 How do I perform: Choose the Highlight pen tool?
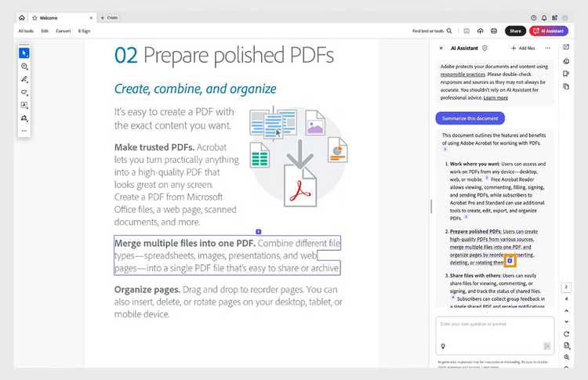point(24,79)
